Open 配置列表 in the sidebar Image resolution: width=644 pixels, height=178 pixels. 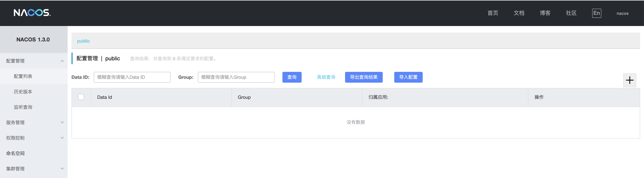(x=34, y=76)
